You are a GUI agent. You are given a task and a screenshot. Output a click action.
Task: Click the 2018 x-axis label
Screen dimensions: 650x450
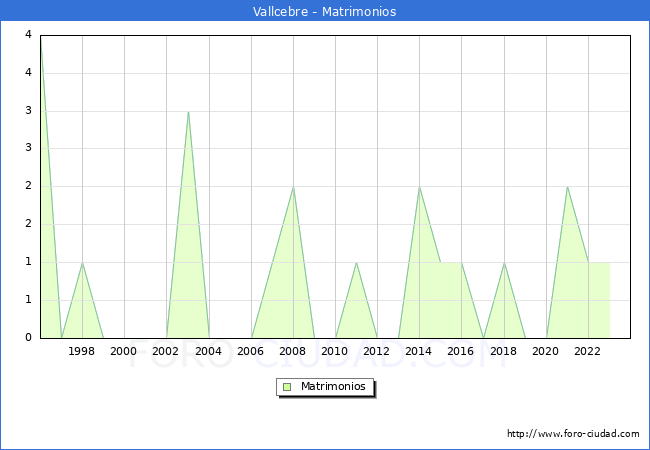click(x=503, y=351)
